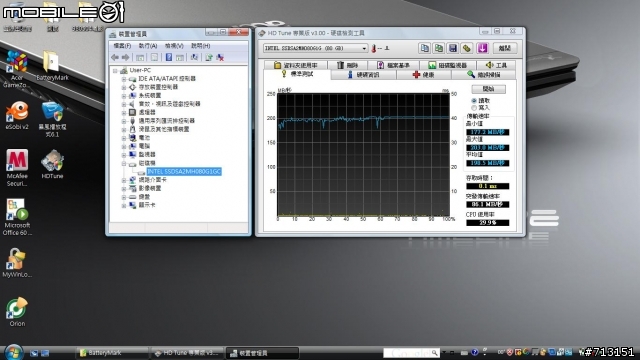Select the Read (讀取) radio button
The width and height of the screenshot is (640, 360).
(x=474, y=100)
